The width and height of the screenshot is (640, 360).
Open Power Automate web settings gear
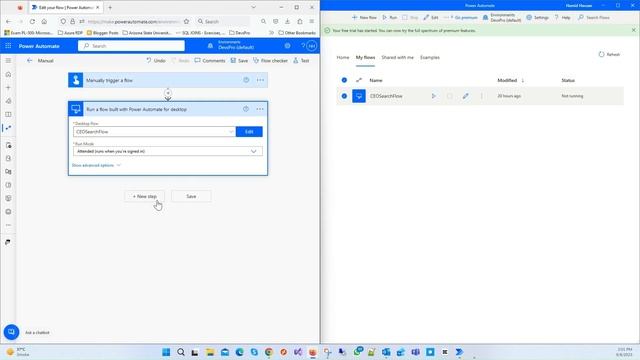[288, 46]
